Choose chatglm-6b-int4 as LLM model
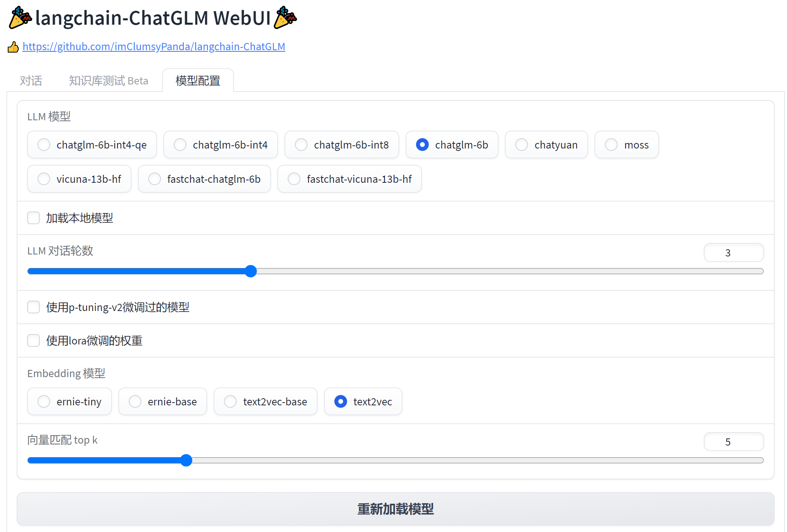The height and width of the screenshot is (532, 787). click(x=180, y=145)
